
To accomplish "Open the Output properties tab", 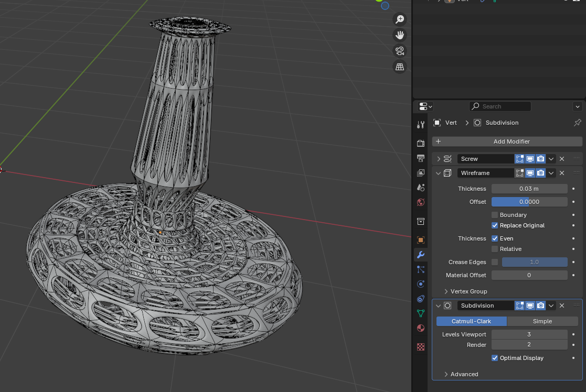I will [421, 158].
